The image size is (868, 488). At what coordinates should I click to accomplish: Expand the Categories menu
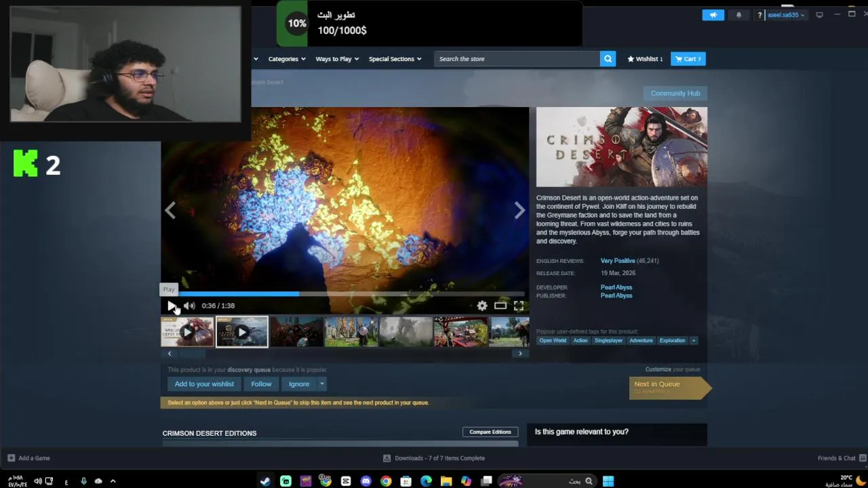click(x=287, y=59)
